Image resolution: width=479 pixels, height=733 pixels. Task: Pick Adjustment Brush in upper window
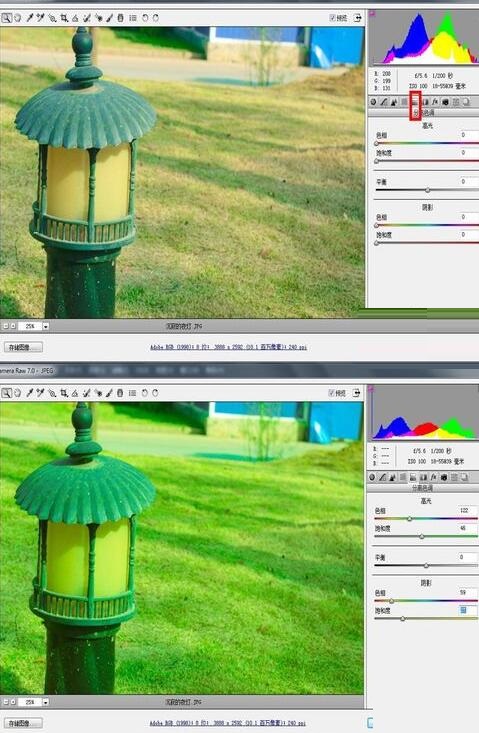[109, 18]
